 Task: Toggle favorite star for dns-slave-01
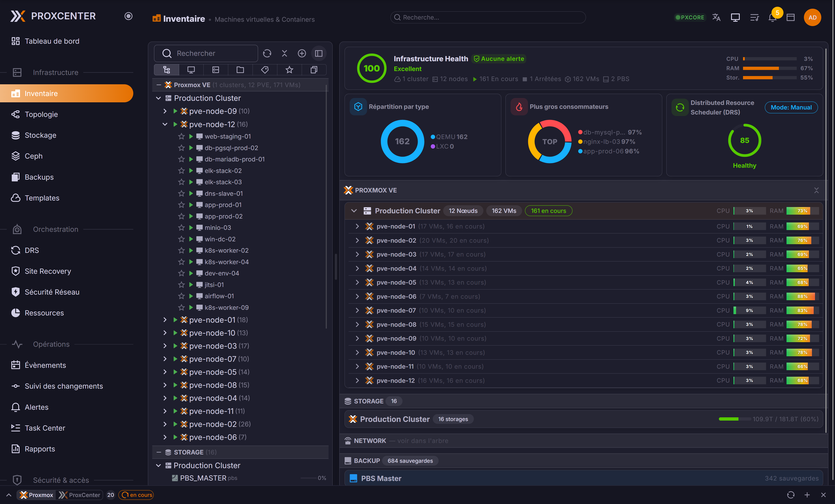[181, 194]
